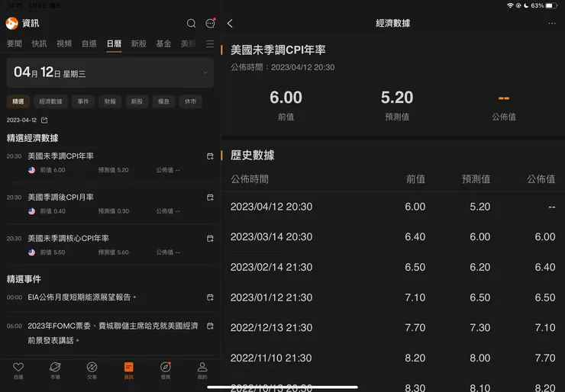Open the search icon in 資訊 header
The image size is (565, 392).
(192, 24)
